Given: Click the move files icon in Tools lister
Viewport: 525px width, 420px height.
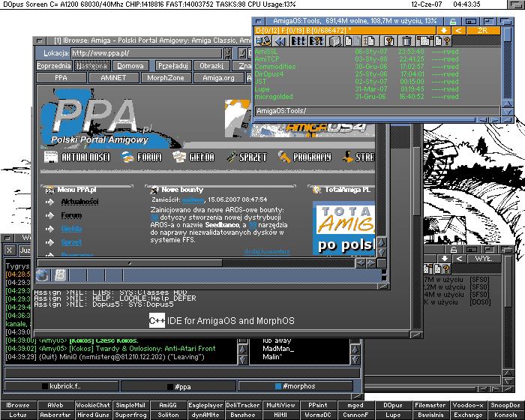Looking at the screenshot, I should point(370,41).
